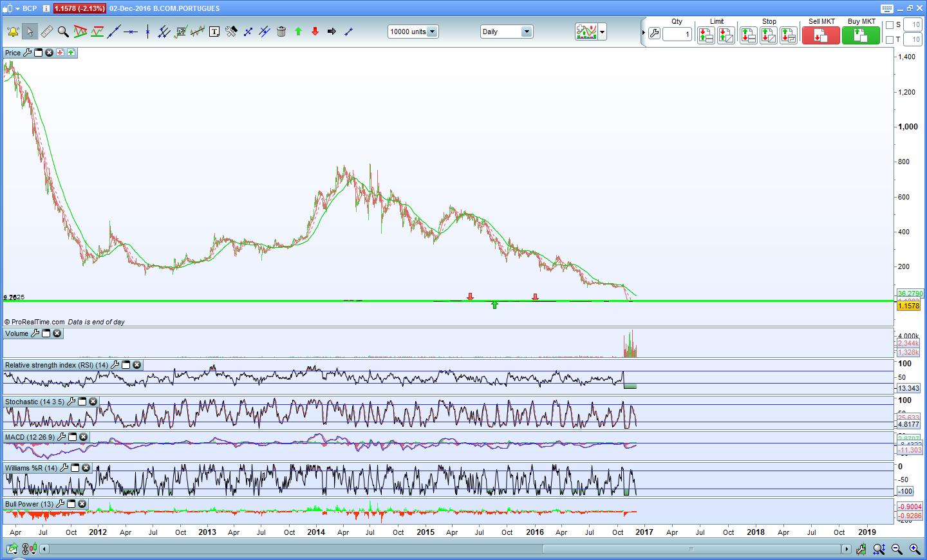The image size is (927, 560).
Task: Activate the magnifying glass zoom tool
Action: click(x=63, y=32)
